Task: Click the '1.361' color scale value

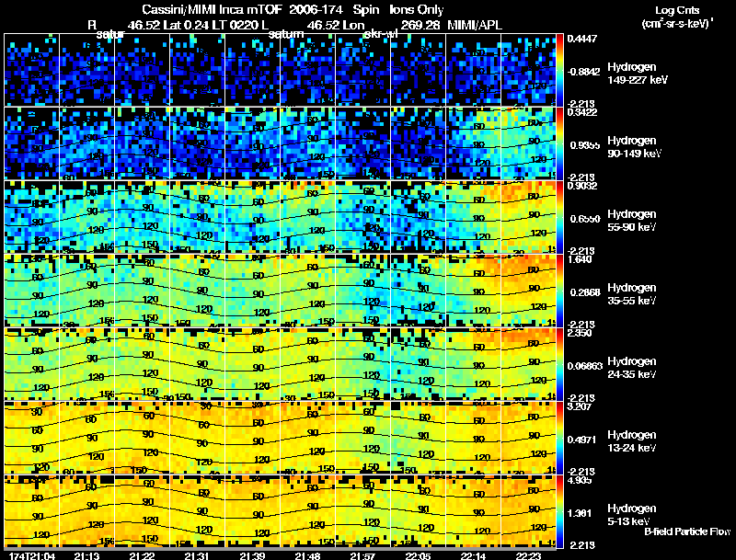Action: tap(580, 514)
